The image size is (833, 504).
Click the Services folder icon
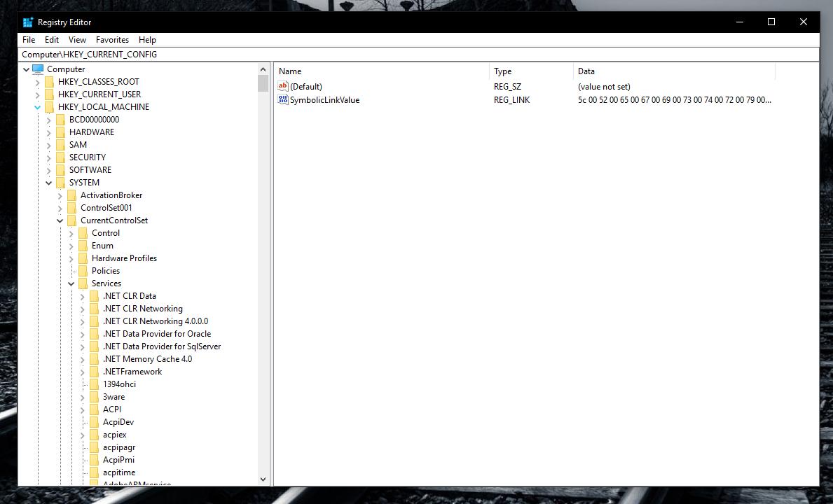pyautogui.click(x=83, y=283)
